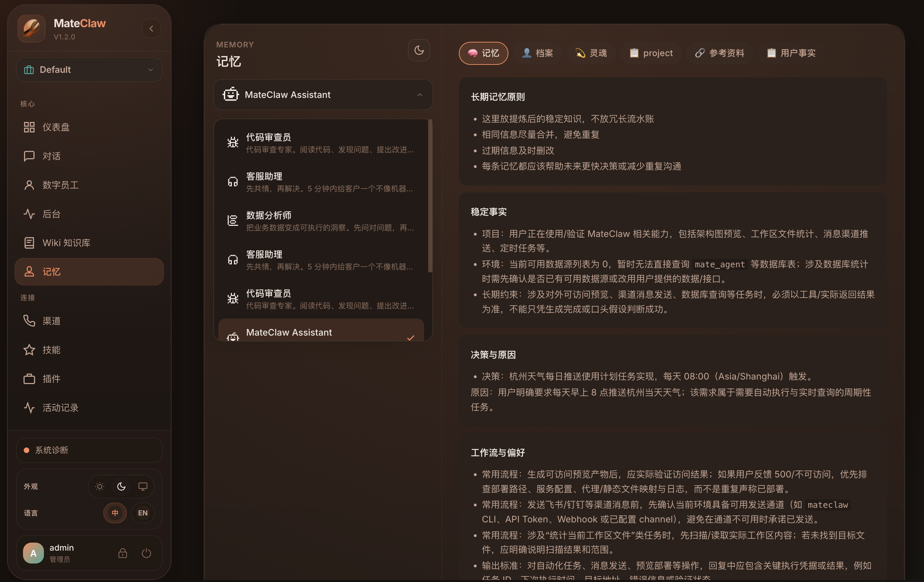Switch appearance to dark mode moon icon
924x582 pixels.
pyautogui.click(x=121, y=487)
